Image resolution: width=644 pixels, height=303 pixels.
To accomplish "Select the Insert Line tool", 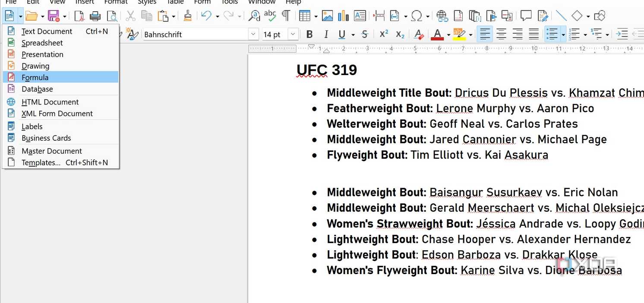I will (561, 16).
